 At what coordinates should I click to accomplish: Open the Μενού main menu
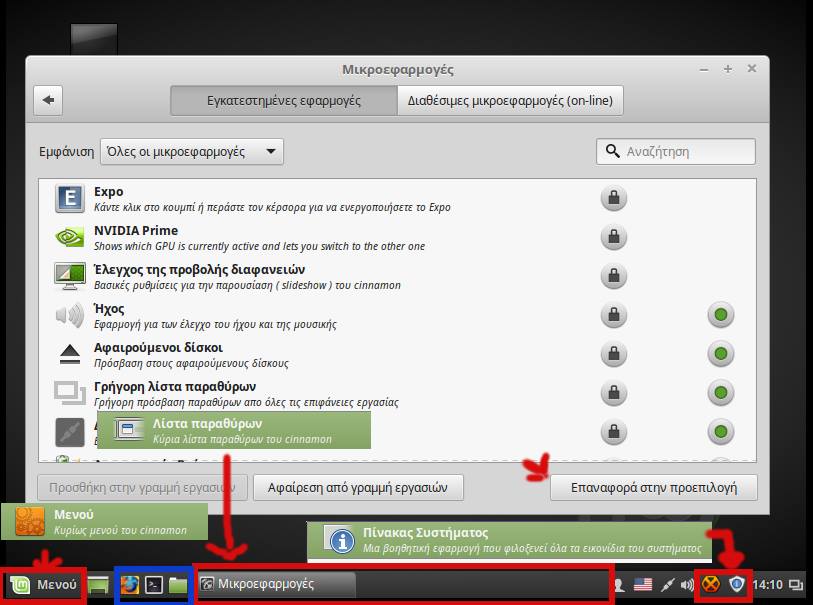pos(44,584)
